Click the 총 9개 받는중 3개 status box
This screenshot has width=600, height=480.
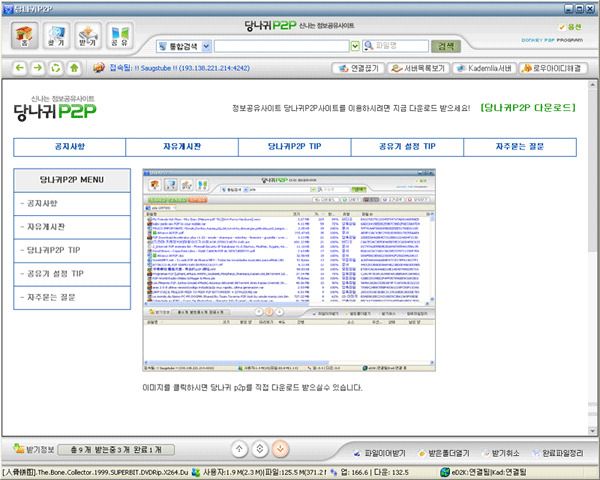(x=116, y=449)
